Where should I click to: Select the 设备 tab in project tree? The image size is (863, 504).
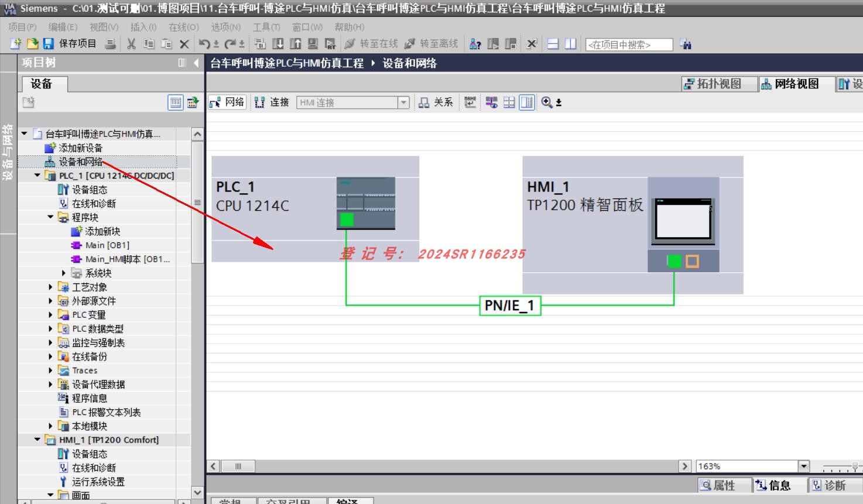point(45,84)
